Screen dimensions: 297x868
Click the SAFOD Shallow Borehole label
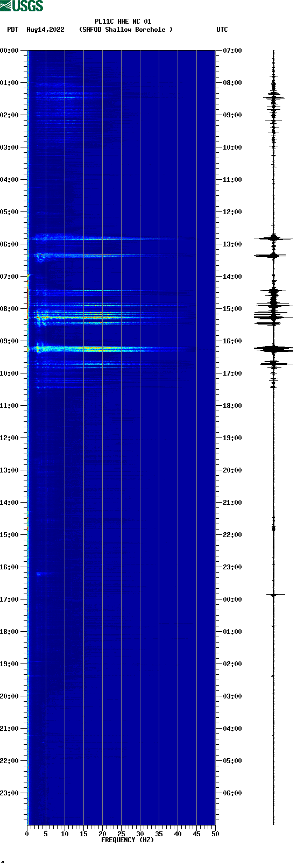[126, 30]
